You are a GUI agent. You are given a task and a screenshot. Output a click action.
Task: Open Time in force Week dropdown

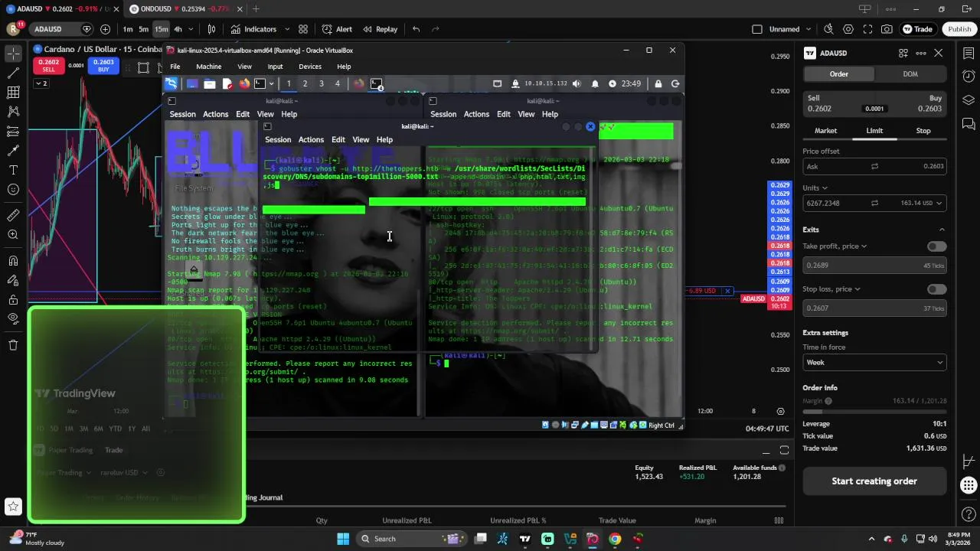pos(874,362)
